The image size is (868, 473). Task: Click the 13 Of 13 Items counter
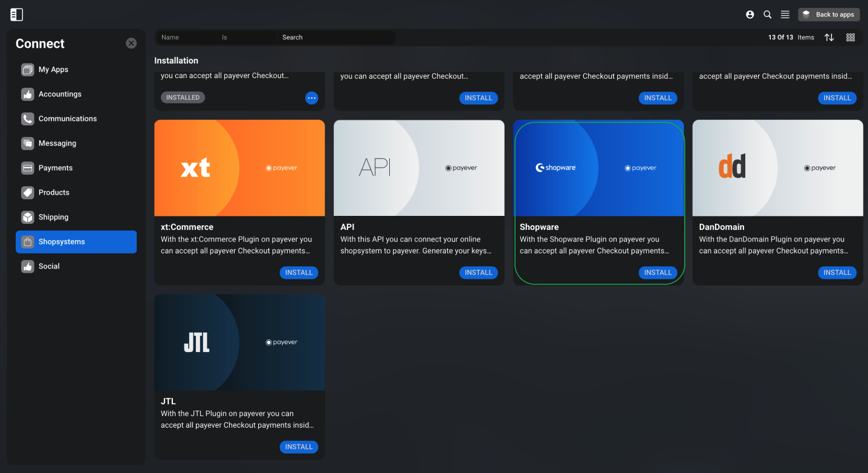coord(791,38)
